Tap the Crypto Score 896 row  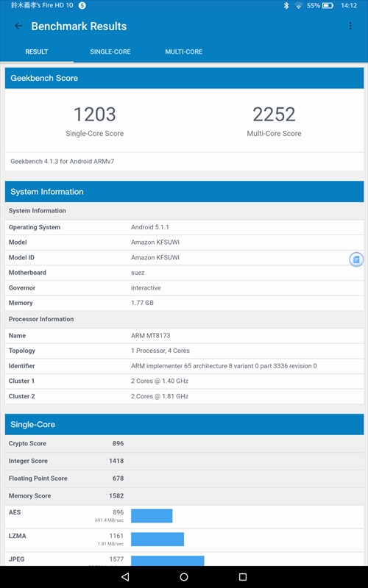(185, 444)
